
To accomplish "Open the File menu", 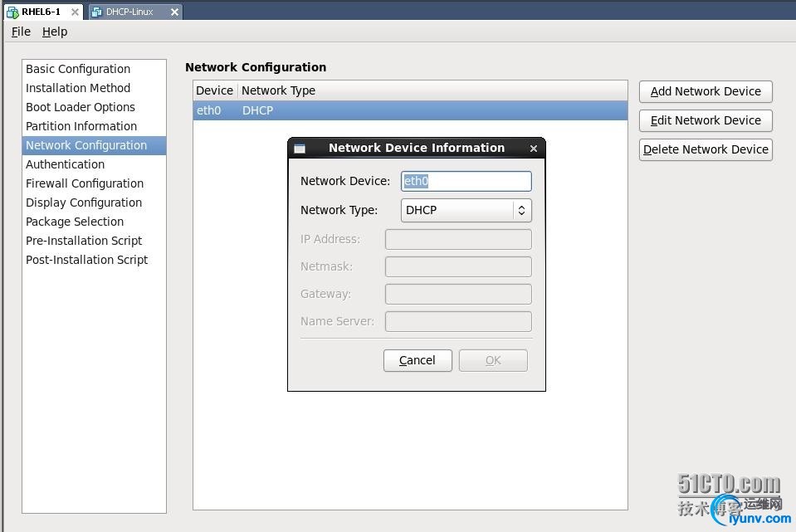I will [21, 32].
